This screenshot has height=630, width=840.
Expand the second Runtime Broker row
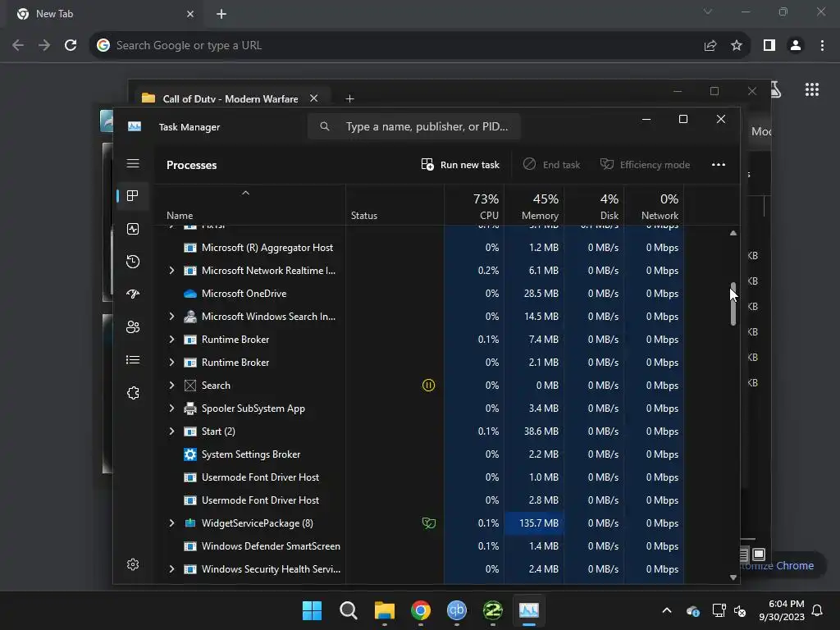(171, 363)
